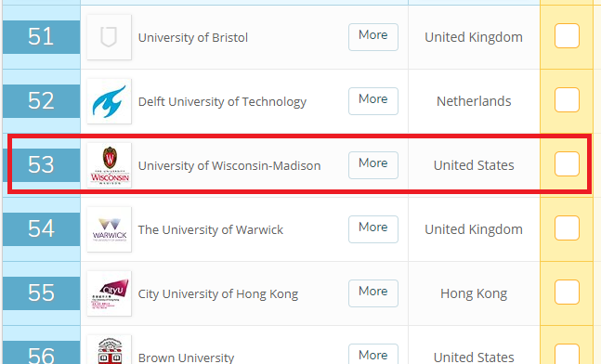Tick the compare checkbox for University of Bristol

[567, 36]
